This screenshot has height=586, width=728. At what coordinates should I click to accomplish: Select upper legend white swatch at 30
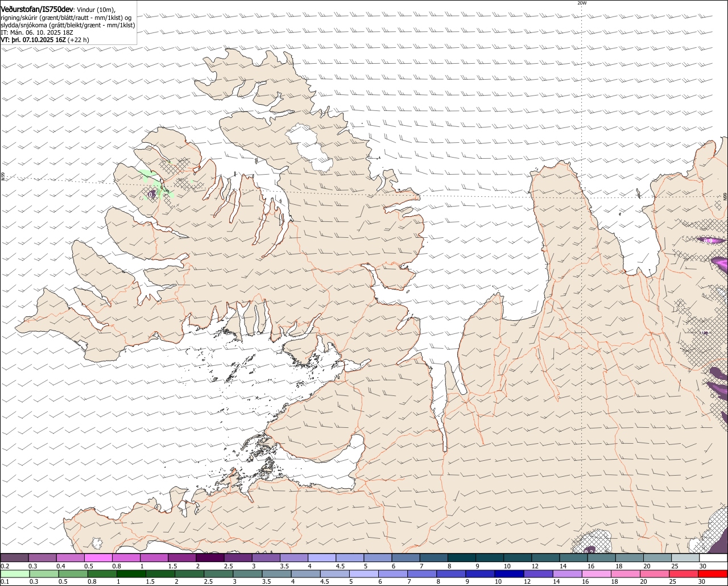(714, 558)
